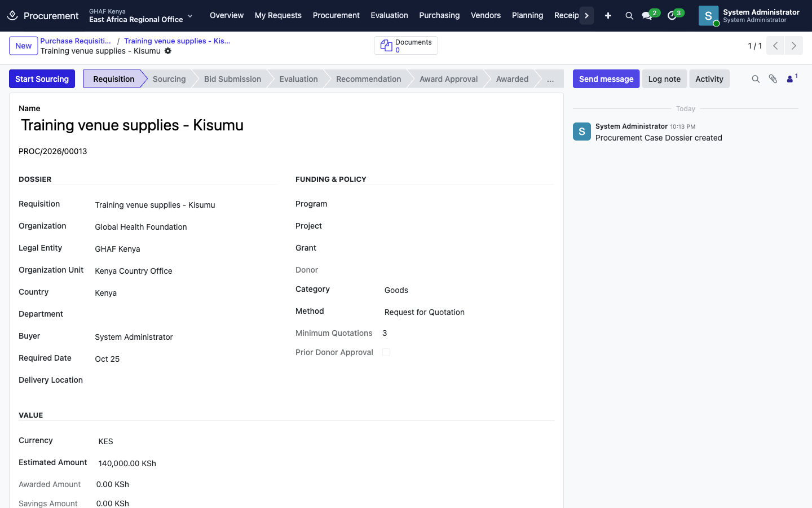Select the Recommendation stage
The image size is (812, 508).
point(369,79)
